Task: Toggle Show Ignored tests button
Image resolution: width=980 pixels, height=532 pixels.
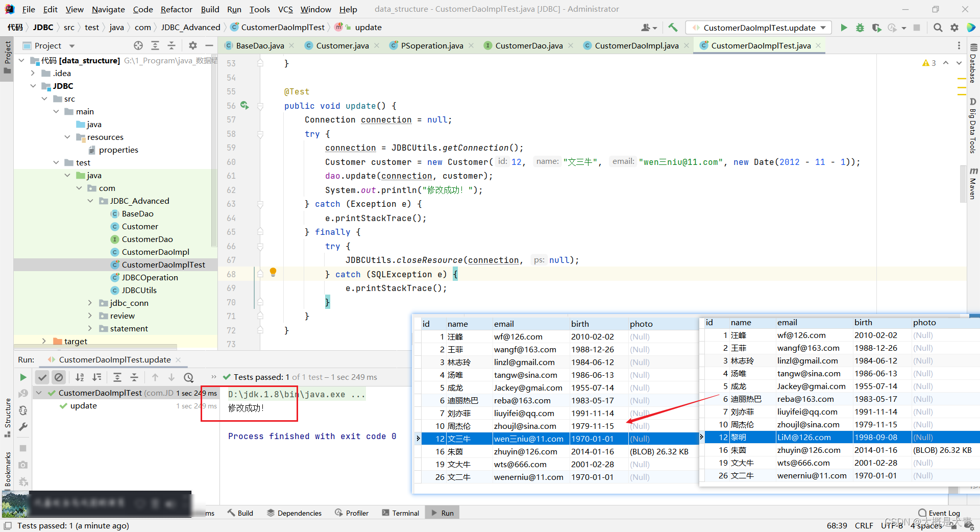Action: [x=59, y=377]
